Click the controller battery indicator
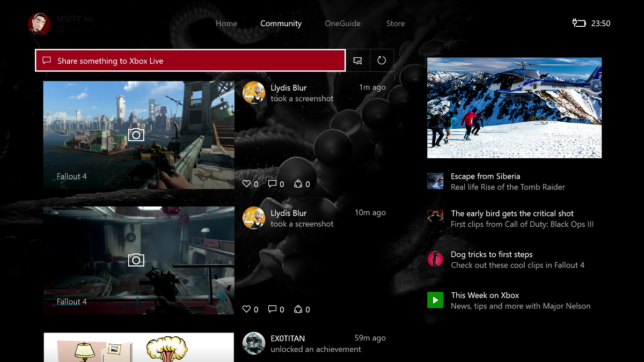 [579, 23]
